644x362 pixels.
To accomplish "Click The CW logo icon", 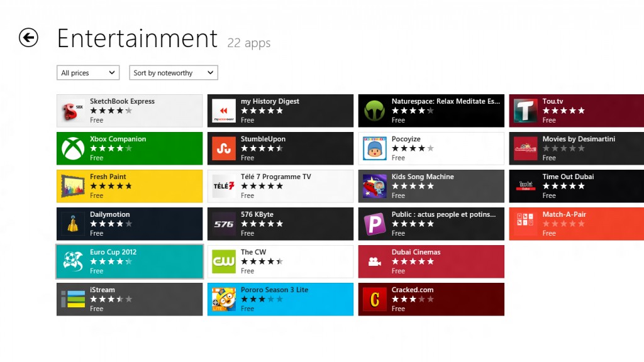I will pyautogui.click(x=224, y=262).
